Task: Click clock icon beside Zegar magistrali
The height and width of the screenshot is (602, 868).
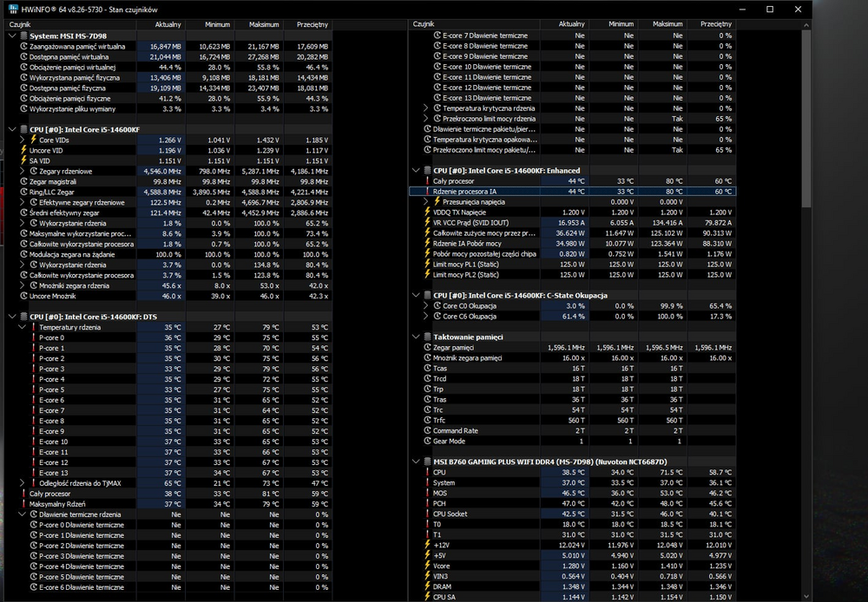Action: (x=23, y=182)
